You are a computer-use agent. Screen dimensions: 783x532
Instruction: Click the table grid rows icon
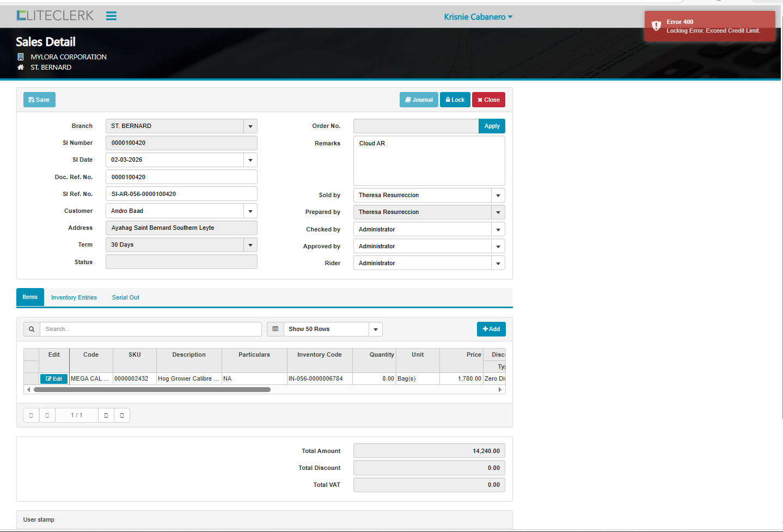275,329
